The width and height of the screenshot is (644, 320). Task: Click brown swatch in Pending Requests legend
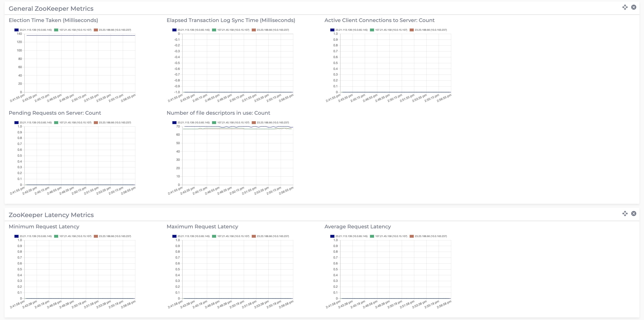pos(96,123)
